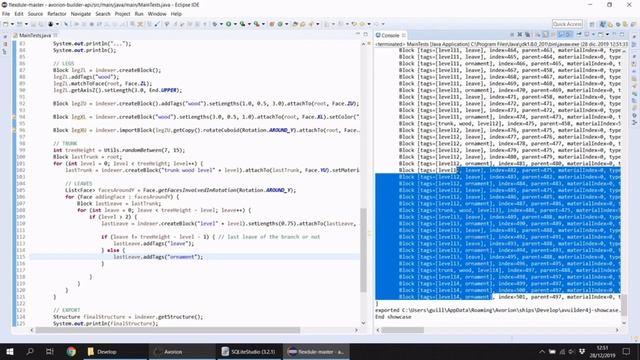Open the New Java Class dropdown
This screenshot has height=360, width=640.
(x=287, y=24)
